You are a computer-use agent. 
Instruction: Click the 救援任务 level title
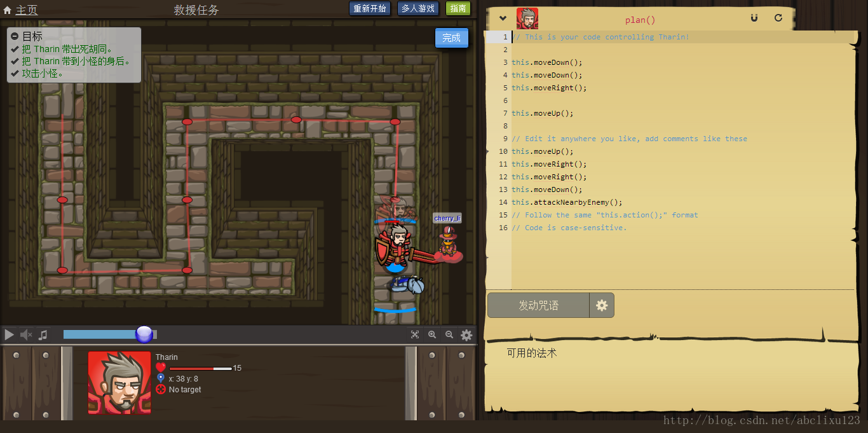[196, 10]
